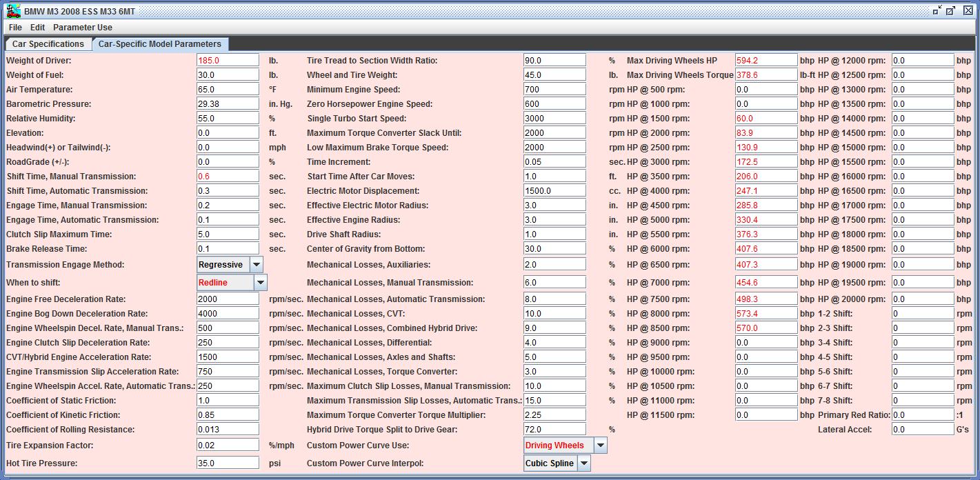Open the Parameter Use menu

click(x=83, y=28)
